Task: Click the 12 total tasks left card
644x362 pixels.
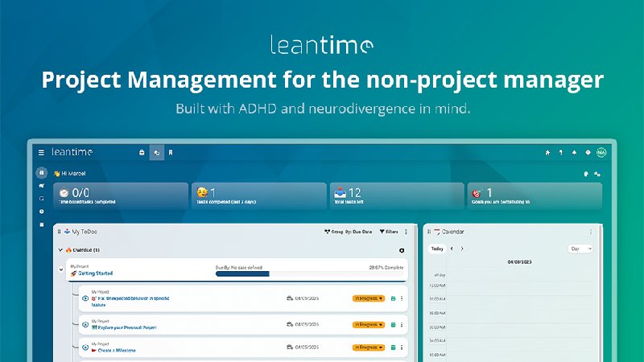Action: point(397,196)
